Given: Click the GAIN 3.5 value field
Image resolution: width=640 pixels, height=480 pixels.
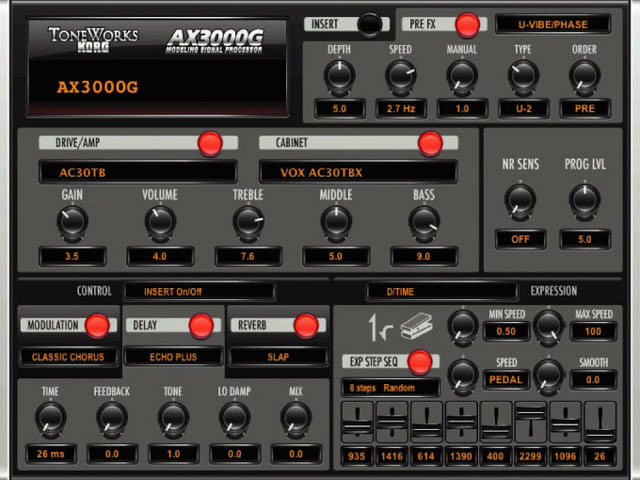Looking at the screenshot, I should coord(72,256).
